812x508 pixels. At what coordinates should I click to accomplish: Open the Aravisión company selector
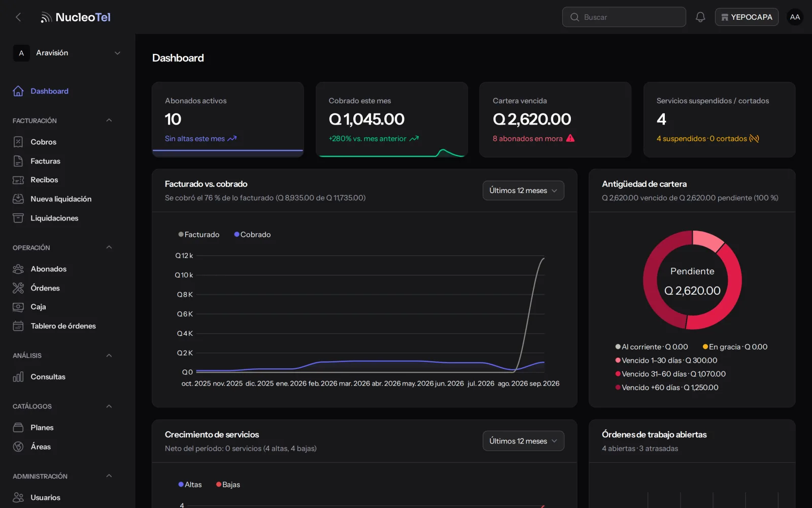click(67, 53)
